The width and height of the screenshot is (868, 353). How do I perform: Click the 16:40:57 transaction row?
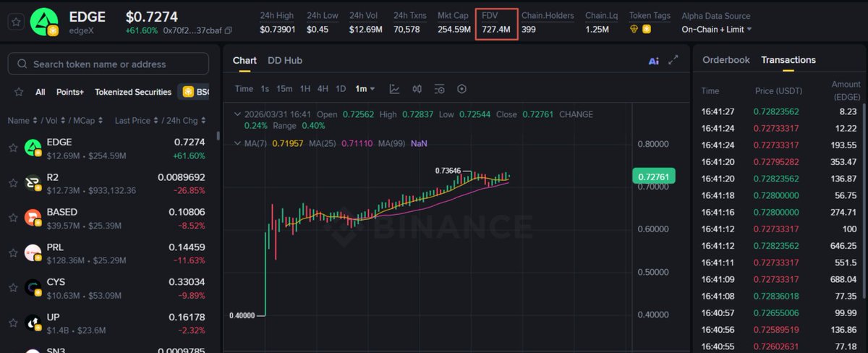coord(780,312)
